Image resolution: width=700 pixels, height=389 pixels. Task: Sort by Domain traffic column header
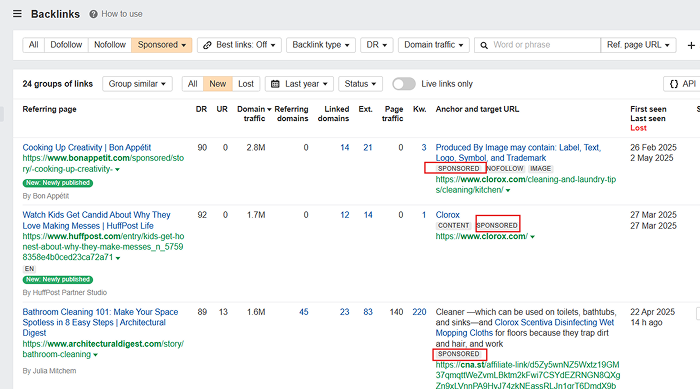254,114
